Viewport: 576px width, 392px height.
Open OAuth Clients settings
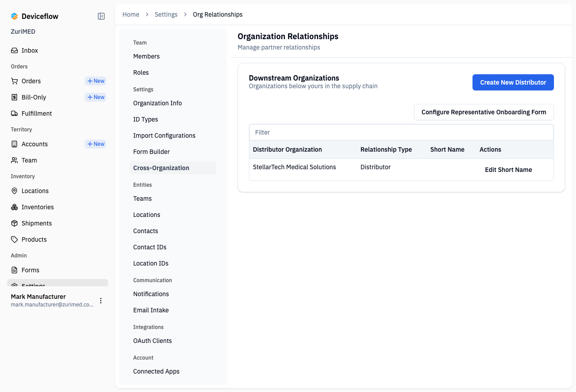[x=173, y=341]
